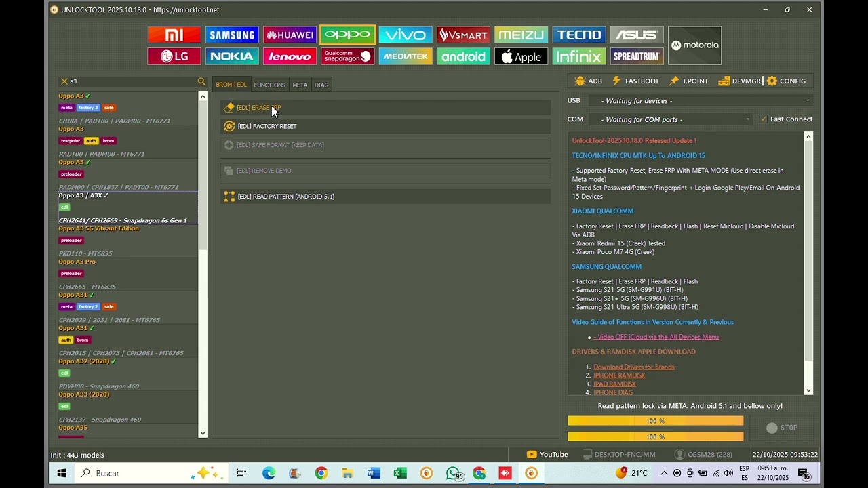Select the Oppo A3 / A3X model
The image size is (868, 488).
point(127,207)
